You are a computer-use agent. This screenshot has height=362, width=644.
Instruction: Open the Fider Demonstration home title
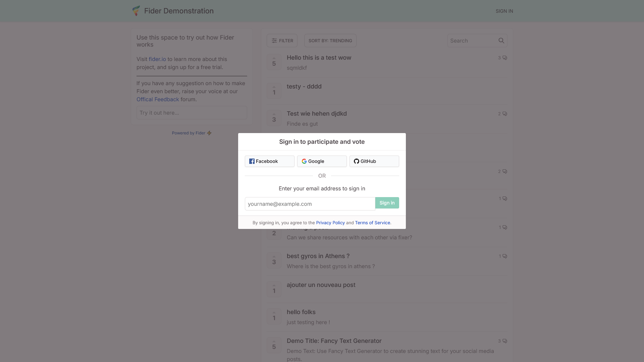[x=179, y=11]
